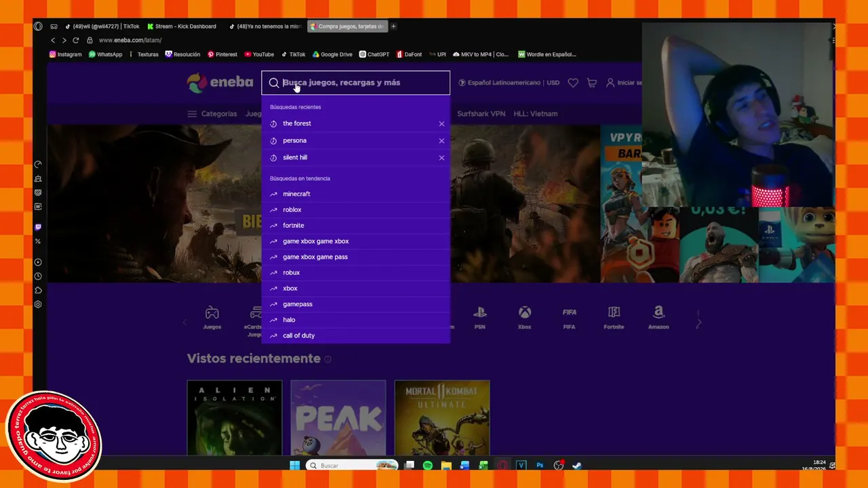Open the history clock in Opera sidebar
868x488 pixels.
38,277
